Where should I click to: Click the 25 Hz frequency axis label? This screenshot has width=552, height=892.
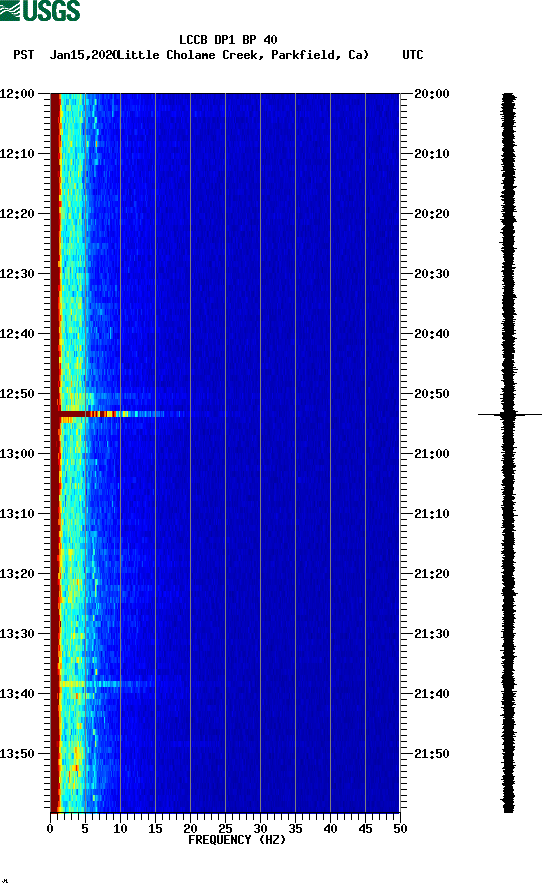(225, 829)
